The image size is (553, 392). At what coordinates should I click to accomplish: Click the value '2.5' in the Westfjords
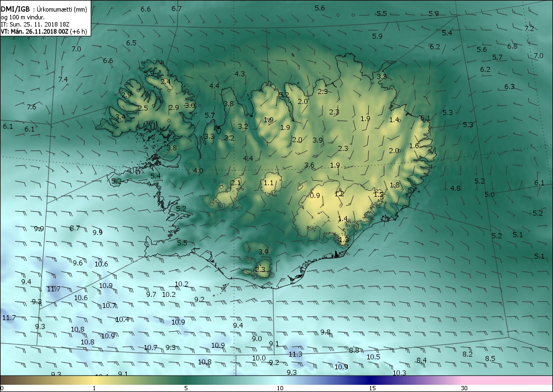143,108
